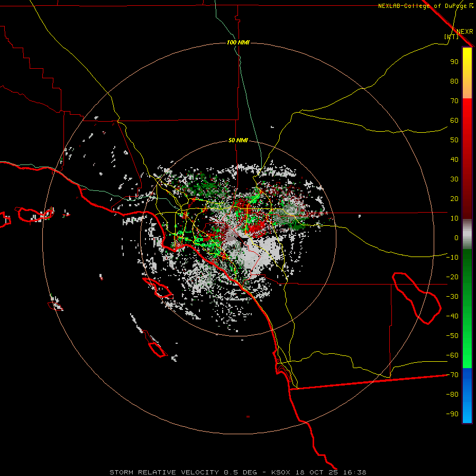476x476 pixels.
Task: Click the [KT] units label
Action: 452,36
